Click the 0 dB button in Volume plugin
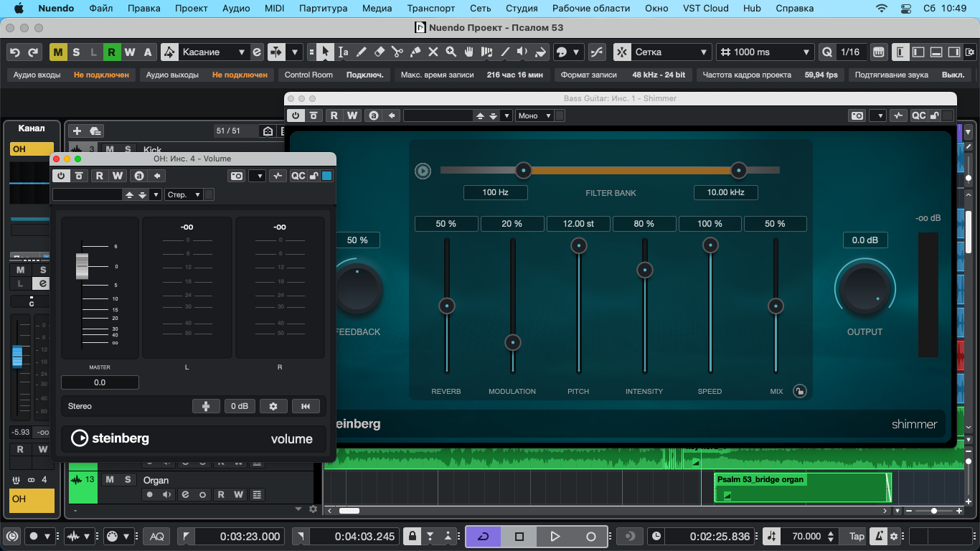Viewport: 980px width, 551px height. point(239,406)
